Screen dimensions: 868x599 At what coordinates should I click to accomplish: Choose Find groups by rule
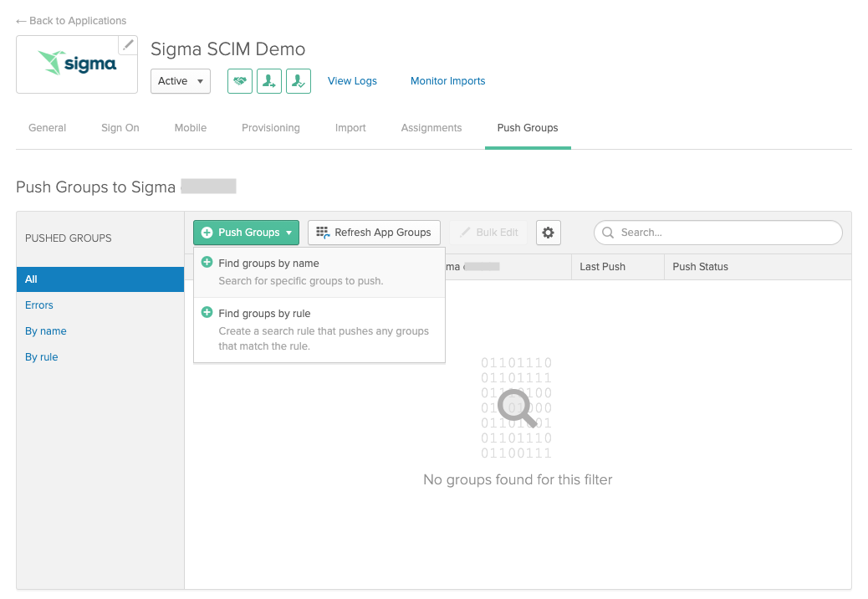pyautogui.click(x=319, y=330)
